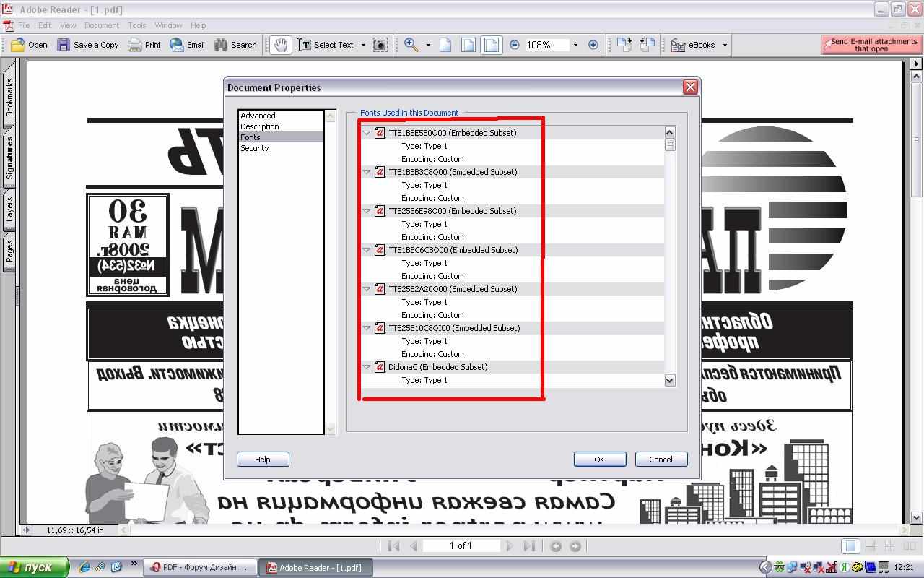Open the Window menu

[168, 25]
